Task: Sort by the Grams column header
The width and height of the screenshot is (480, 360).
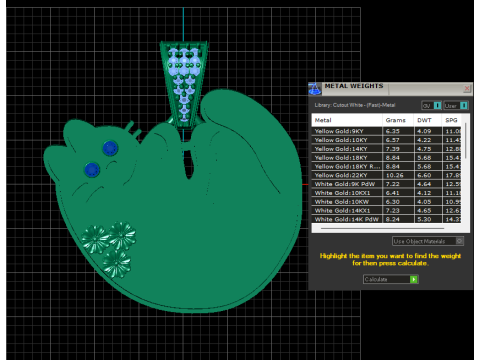Action: coord(398,120)
